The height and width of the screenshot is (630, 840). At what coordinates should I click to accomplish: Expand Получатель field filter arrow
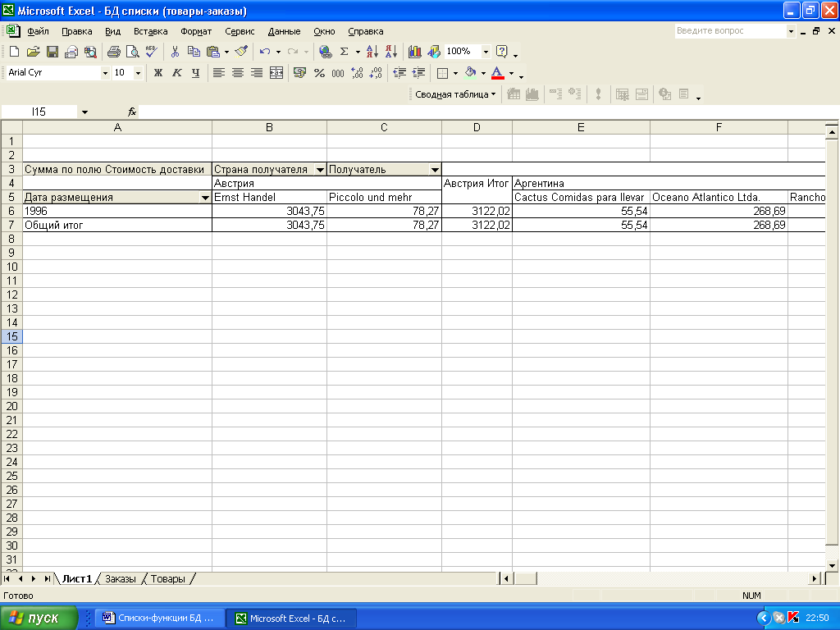point(435,170)
